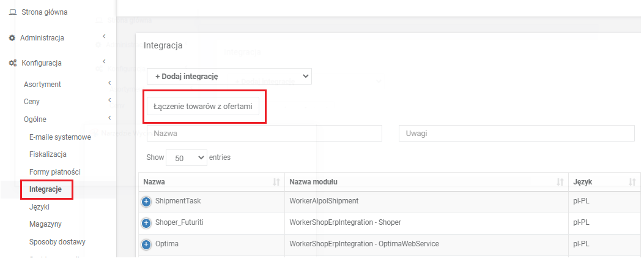Screen dimensions: 644x261
Task: Click the Konfiguracja cogs icon
Action: coord(12,63)
